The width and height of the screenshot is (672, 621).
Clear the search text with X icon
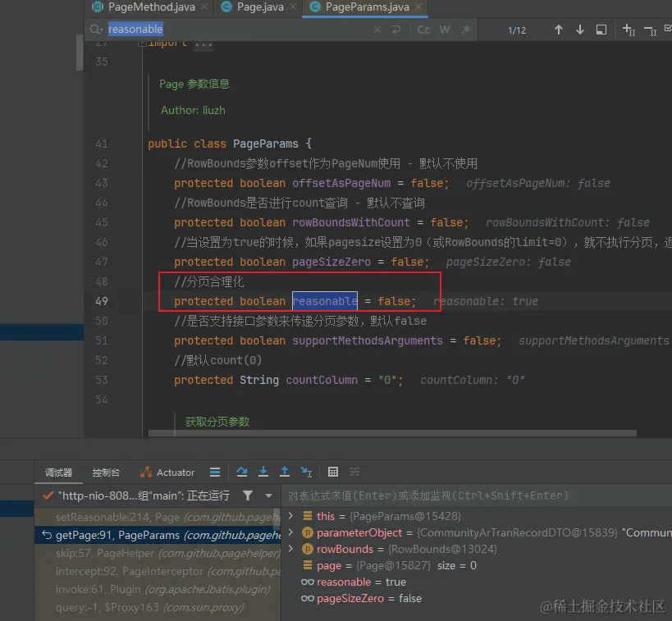(377, 30)
